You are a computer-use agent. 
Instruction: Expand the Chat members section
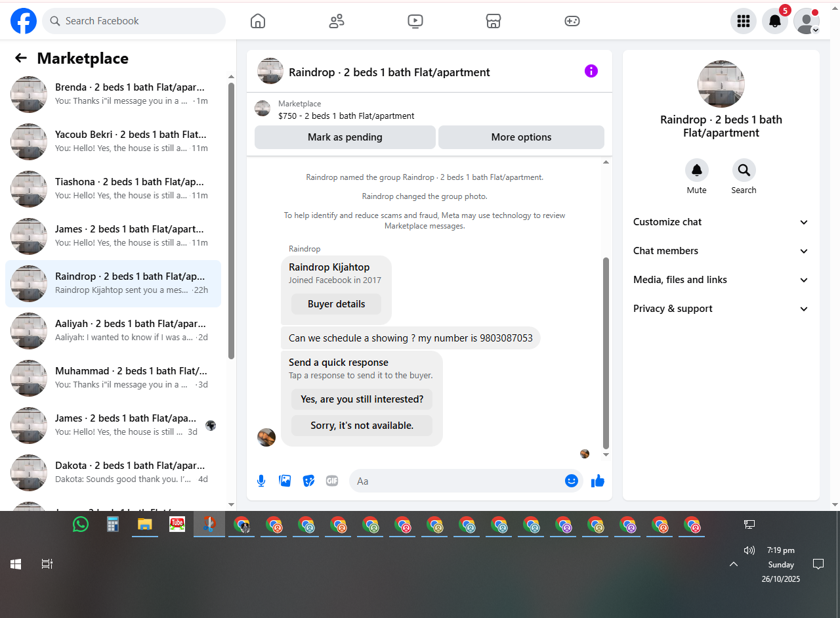click(x=721, y=251)
